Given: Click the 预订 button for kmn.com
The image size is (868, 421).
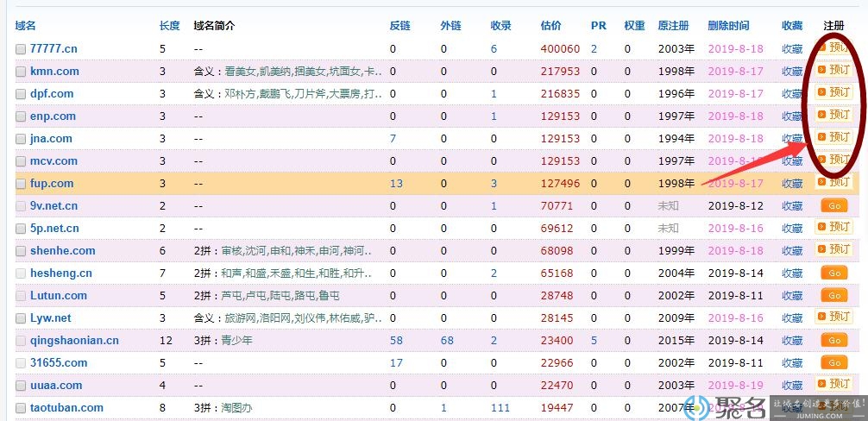Looking at the screenshot, I should coord(833,70).
